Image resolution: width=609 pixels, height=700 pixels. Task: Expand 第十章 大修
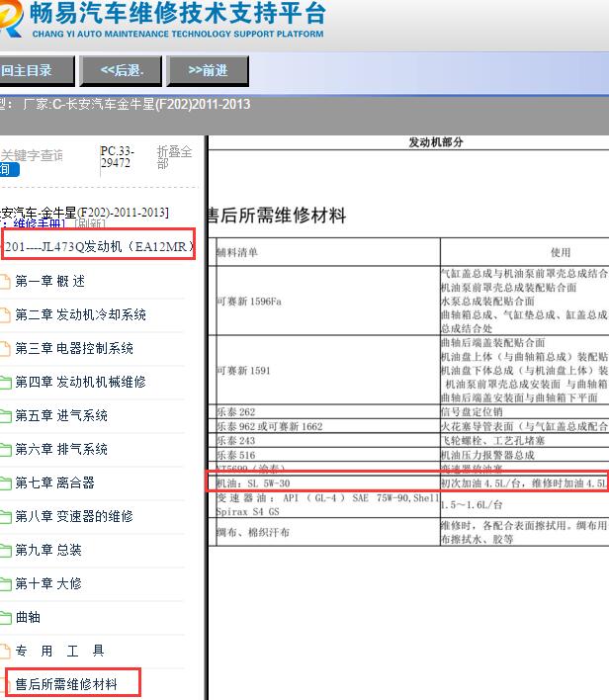pos(48,583)
